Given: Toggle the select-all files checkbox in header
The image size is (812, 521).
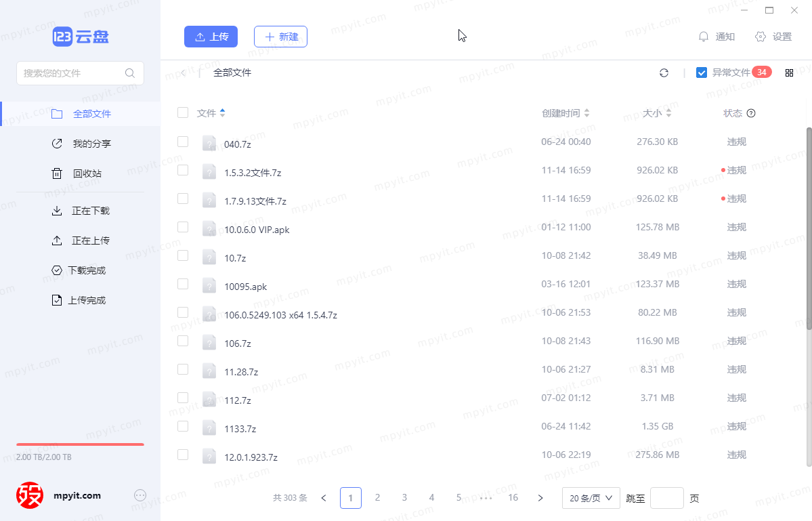Looking at the screenshot, I should click(183, 113).
